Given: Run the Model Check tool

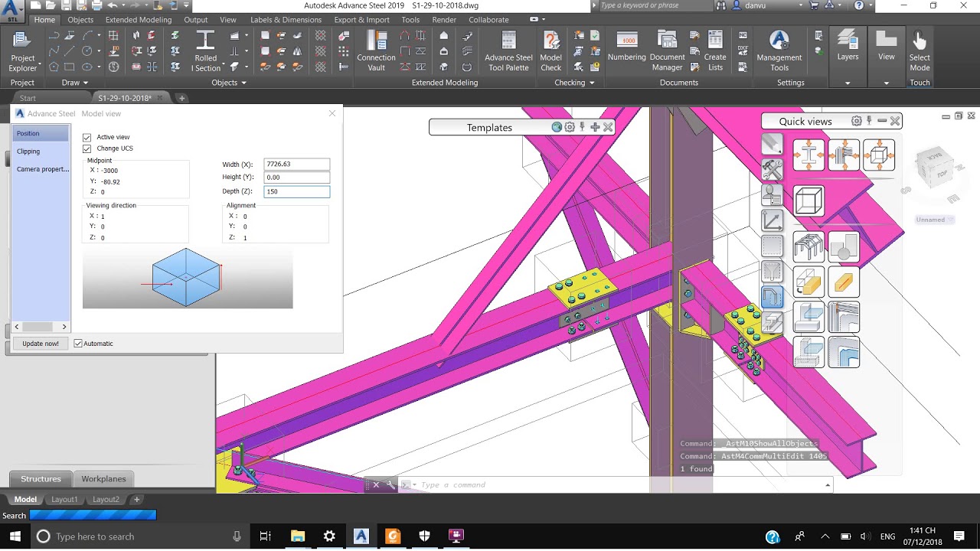Looking at the screenshot, I should pyautogui.click(x=550, y=51).
